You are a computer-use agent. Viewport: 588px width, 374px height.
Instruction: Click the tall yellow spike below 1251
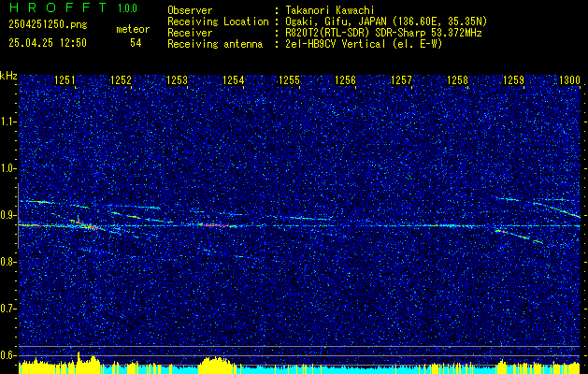click(x=79, y=363)
